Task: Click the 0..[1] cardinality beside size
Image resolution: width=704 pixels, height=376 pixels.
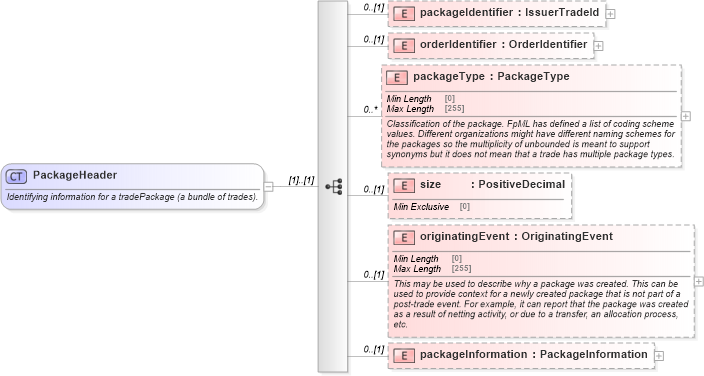Action: [x=374, y=189]
